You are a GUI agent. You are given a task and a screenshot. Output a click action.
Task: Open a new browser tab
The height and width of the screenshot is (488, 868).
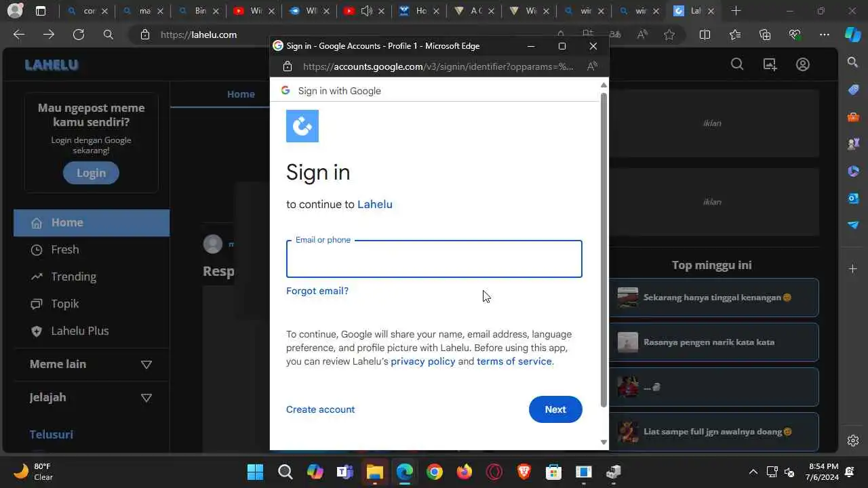pos(736,11)
